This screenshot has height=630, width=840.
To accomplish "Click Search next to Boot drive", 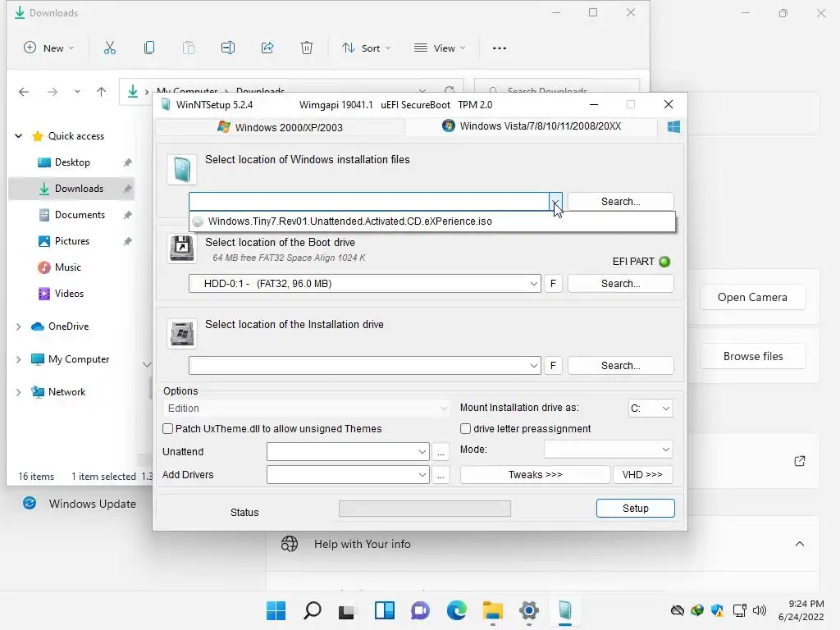I will click(620, 283).
